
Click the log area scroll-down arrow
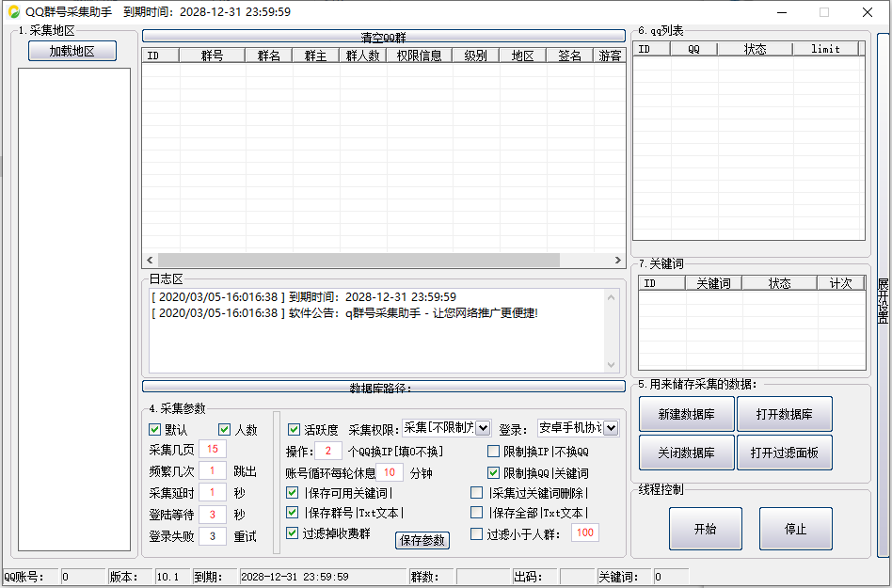point(611,364)
